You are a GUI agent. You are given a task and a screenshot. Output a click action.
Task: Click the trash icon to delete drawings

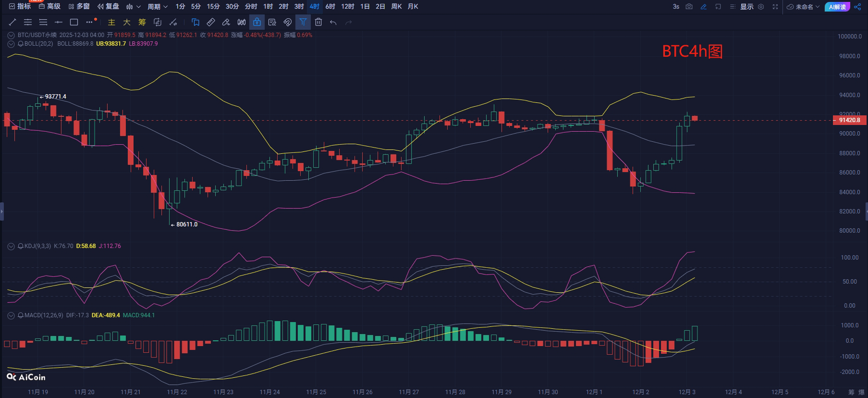(x=318, y=22)
